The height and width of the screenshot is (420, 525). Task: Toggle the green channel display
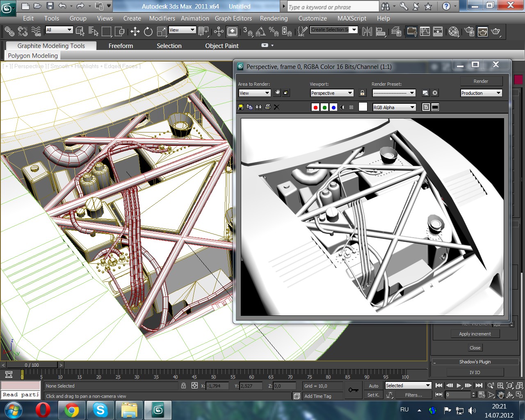[x=324, y=107]
